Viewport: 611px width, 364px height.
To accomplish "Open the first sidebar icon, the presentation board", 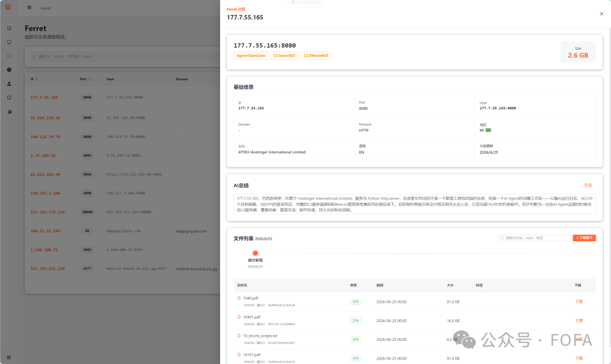I will 9,28.
